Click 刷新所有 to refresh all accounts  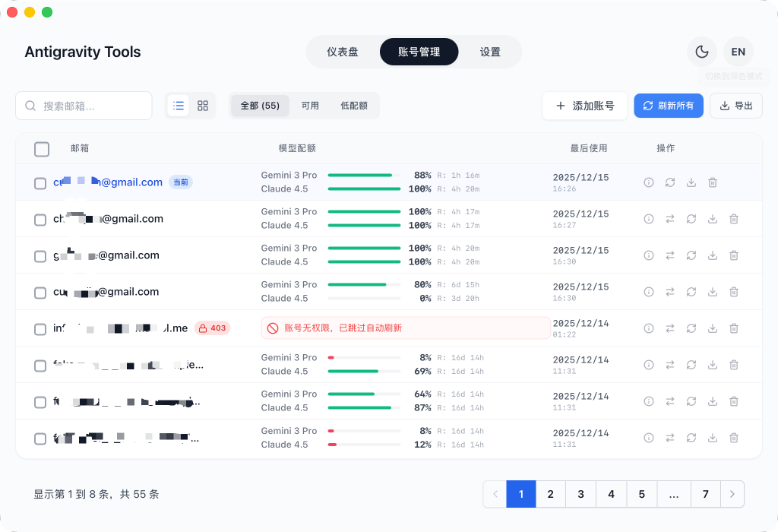pos(669,106)
